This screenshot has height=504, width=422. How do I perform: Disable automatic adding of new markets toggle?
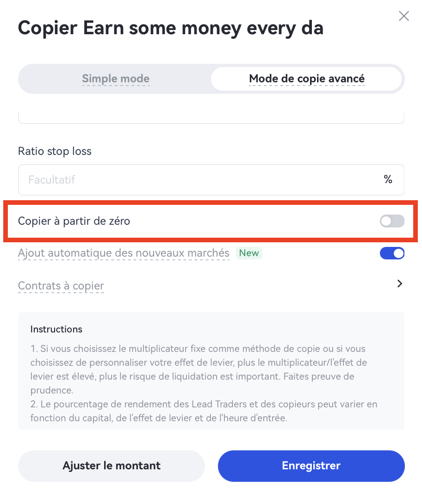[x=392, y=253]
